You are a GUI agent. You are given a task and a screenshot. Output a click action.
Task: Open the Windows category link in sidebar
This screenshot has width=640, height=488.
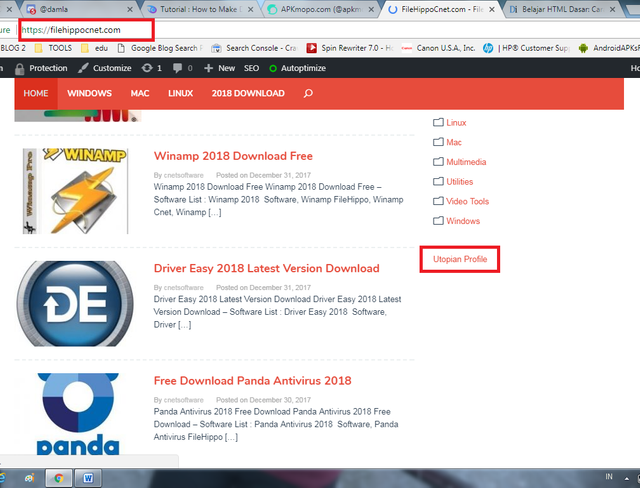463,221
